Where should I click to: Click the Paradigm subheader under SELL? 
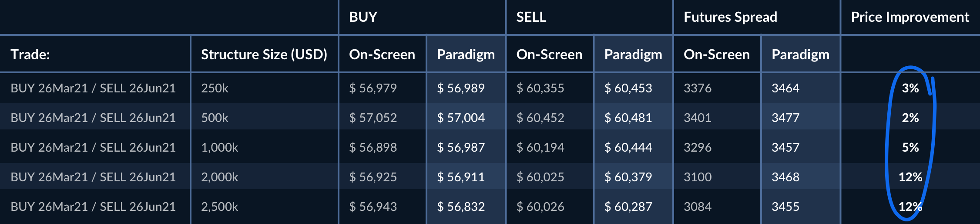(633, 54)
